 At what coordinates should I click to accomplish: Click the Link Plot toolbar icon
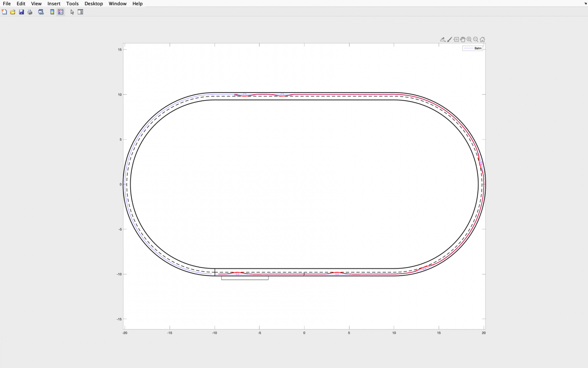coord(41,12)
